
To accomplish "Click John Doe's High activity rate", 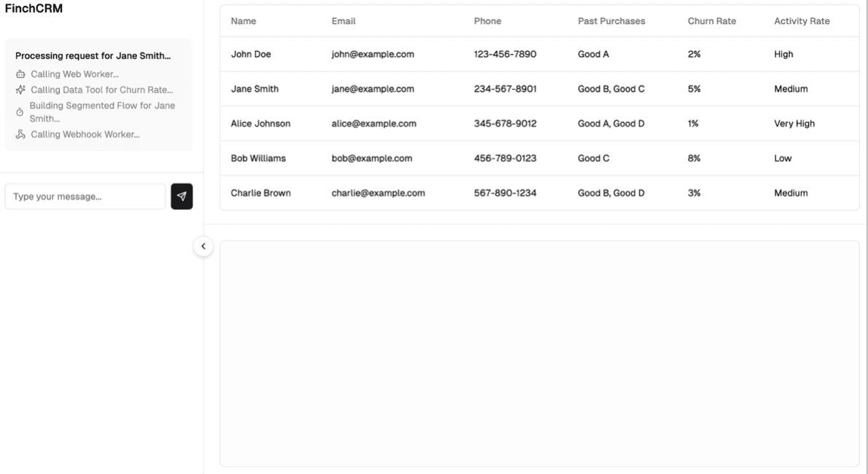I will pos(783,54).
